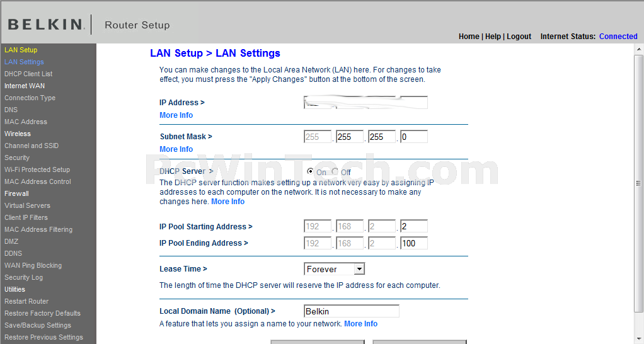Open Save/Backup Settings page
Image resolution: width=644 pixels, height=344 pixels.
(x=38, y=325)
